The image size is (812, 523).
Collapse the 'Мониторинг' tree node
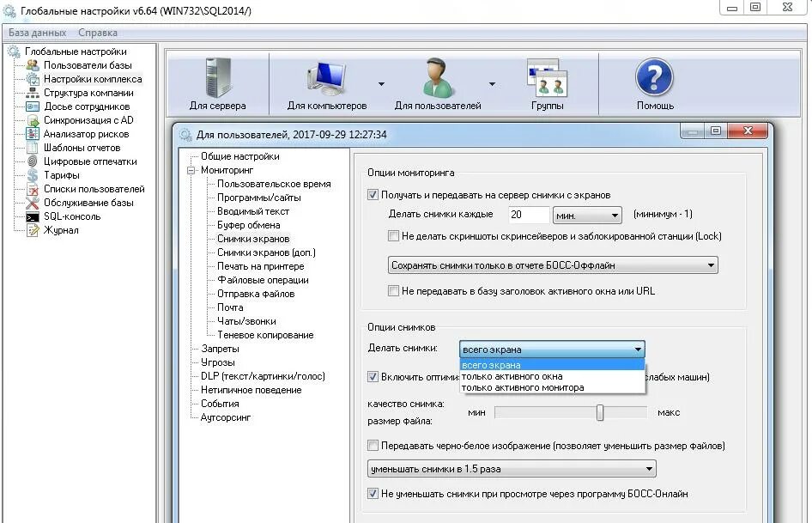pyautogui.click(x=191, y=170)
